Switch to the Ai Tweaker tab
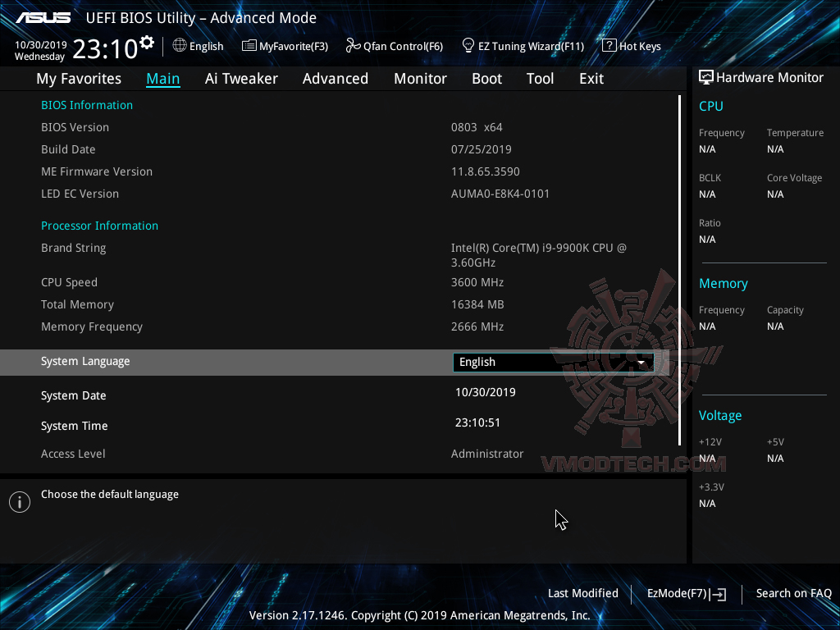The width and height of the screenshot is (840, 630). 241,78
